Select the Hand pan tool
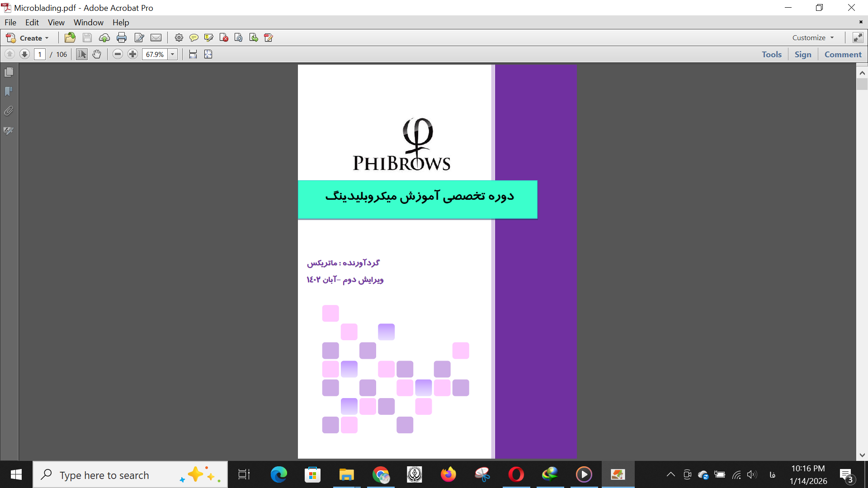868x488 pixels. [97, 54]
